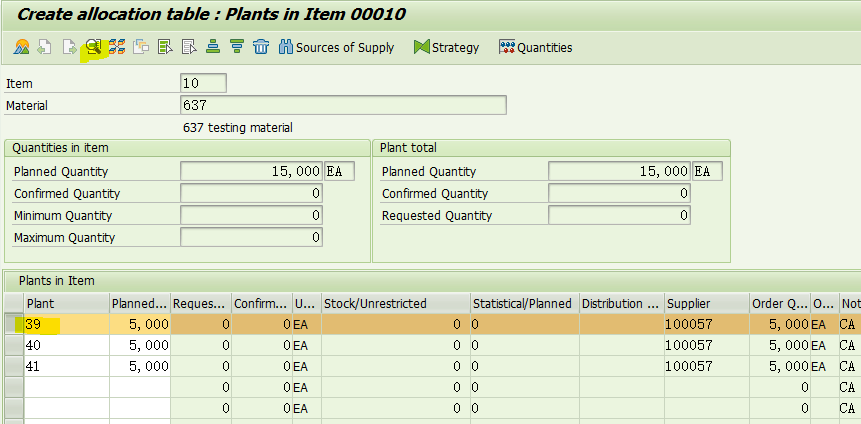The height and width of the screenshot is (424, 861).
Task: Click the Supplier column header
Action: [707, 303]
